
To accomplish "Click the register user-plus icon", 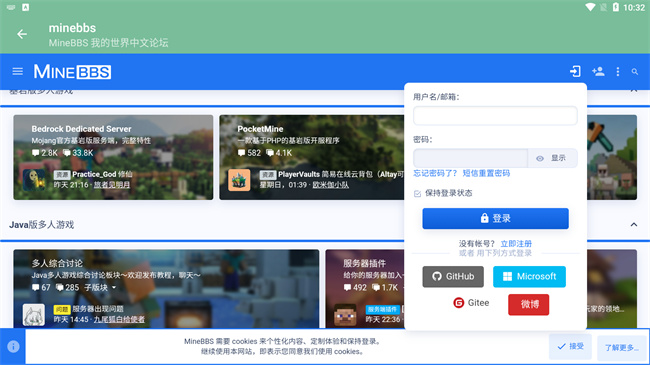I will pos(598,71).
